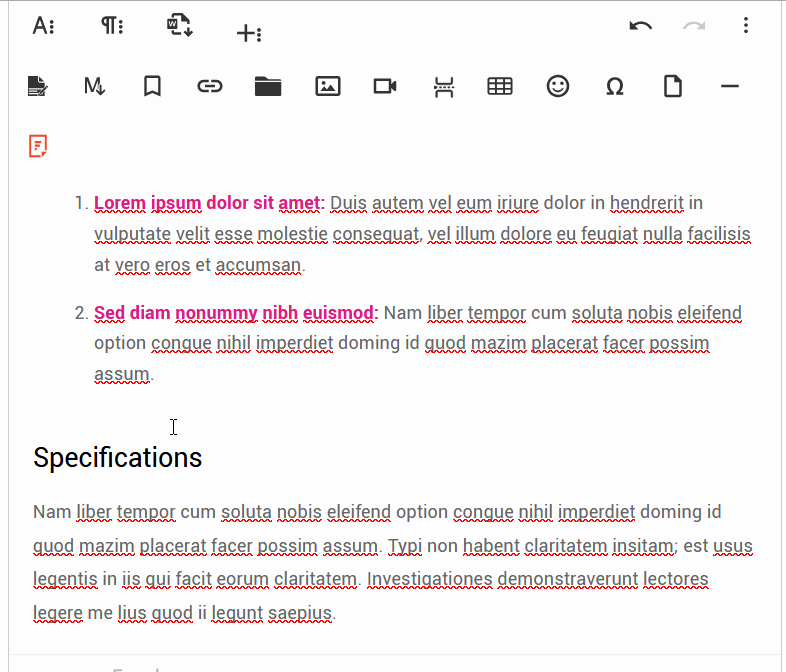The width and height of the screenshot is (786, 672).
Task: Insert a video
Action: coord(385,87)
